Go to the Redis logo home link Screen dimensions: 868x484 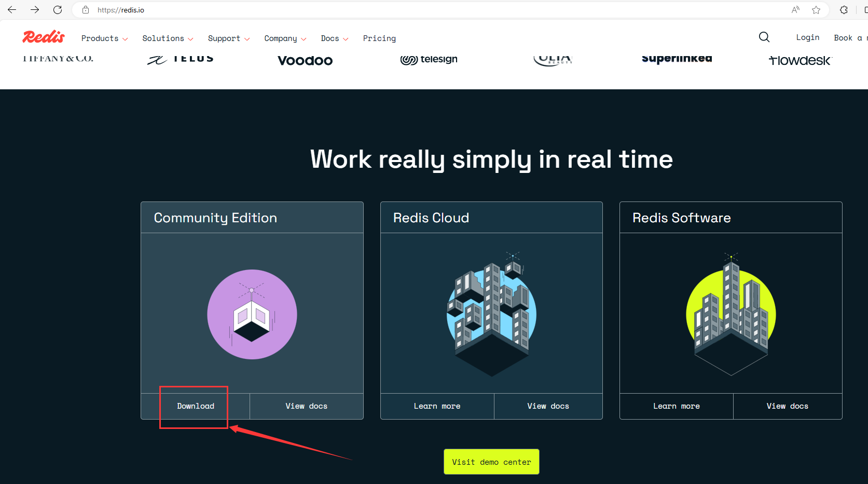point(44,37)
